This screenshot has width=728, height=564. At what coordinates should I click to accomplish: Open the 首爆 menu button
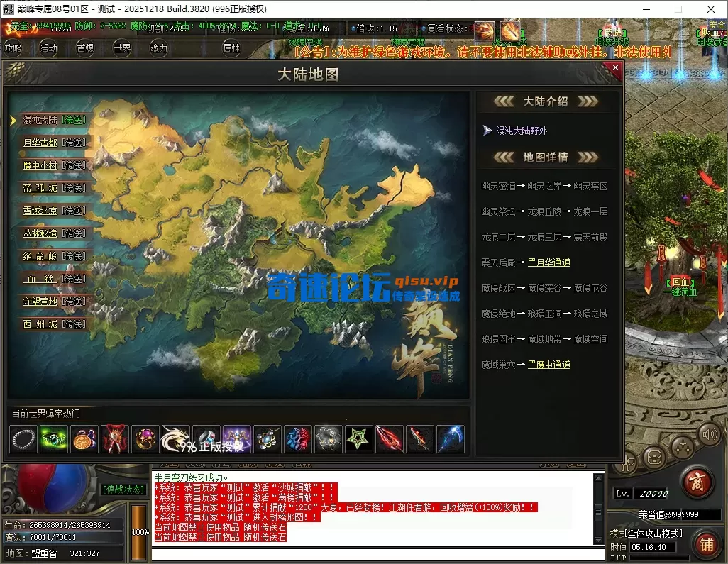[85, 48]
